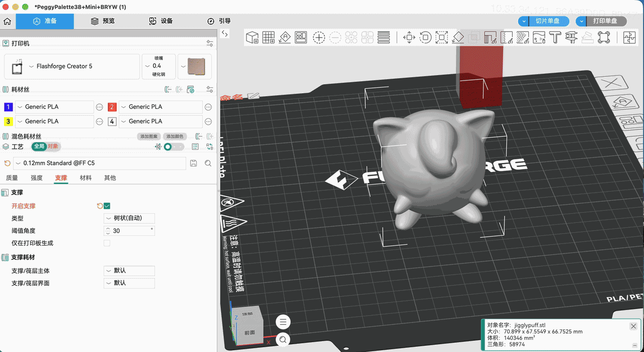This screenshot has height=352, width=644.
Task: Click the 阈值角度 input field
Action: coord(129,231)
